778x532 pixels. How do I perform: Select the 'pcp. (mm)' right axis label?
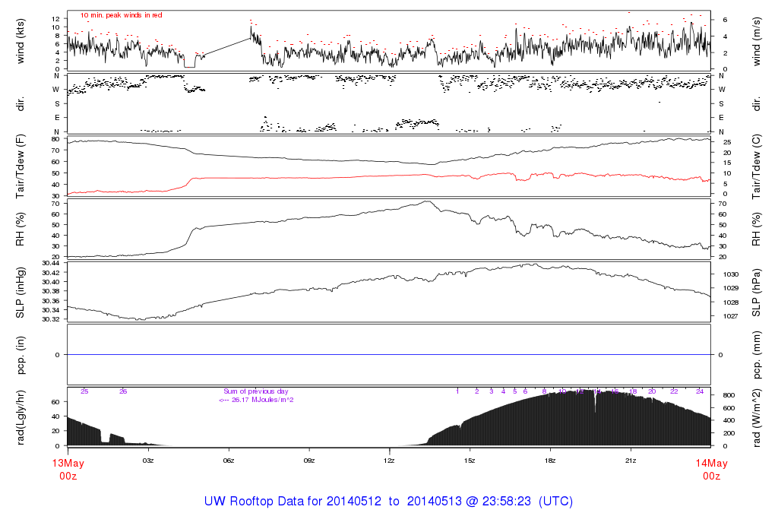coord(757,354)
